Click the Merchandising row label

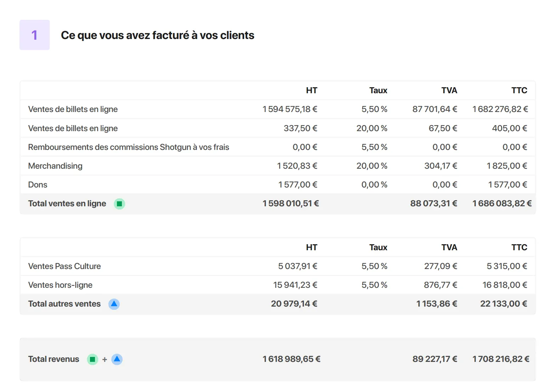(x=55, y=166)
